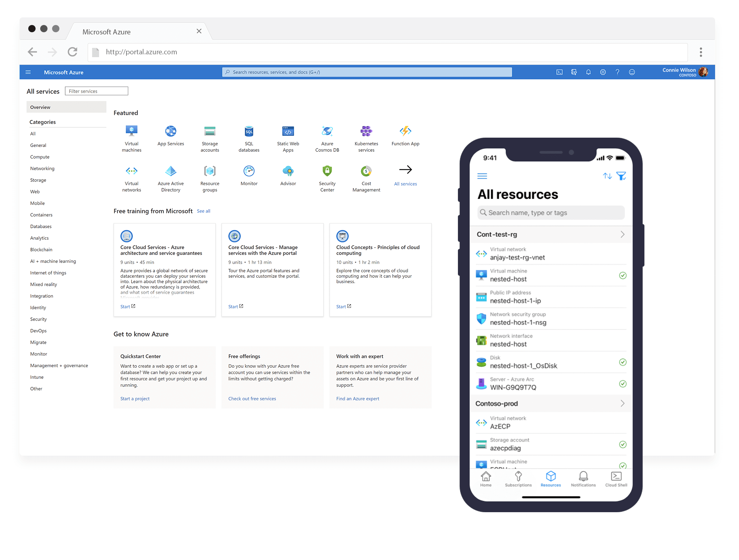Click the Security Center shield icon
The height and width of the screenshot is (560, 739).
tap(327, 171)
